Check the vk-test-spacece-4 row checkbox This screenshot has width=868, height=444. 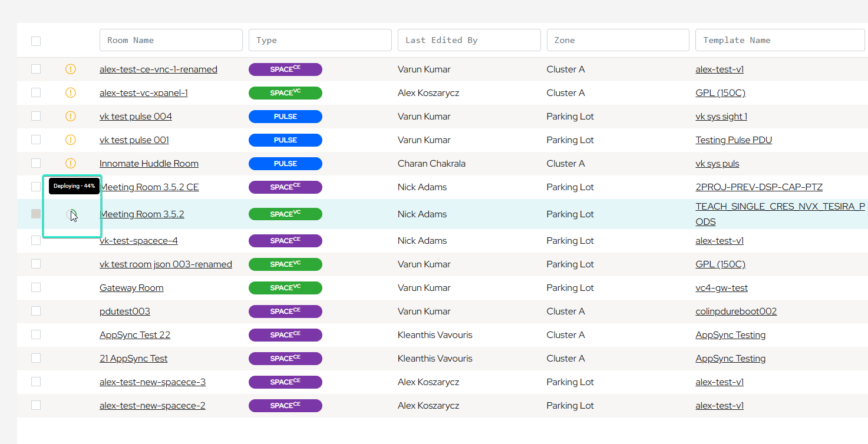[36, 240]
